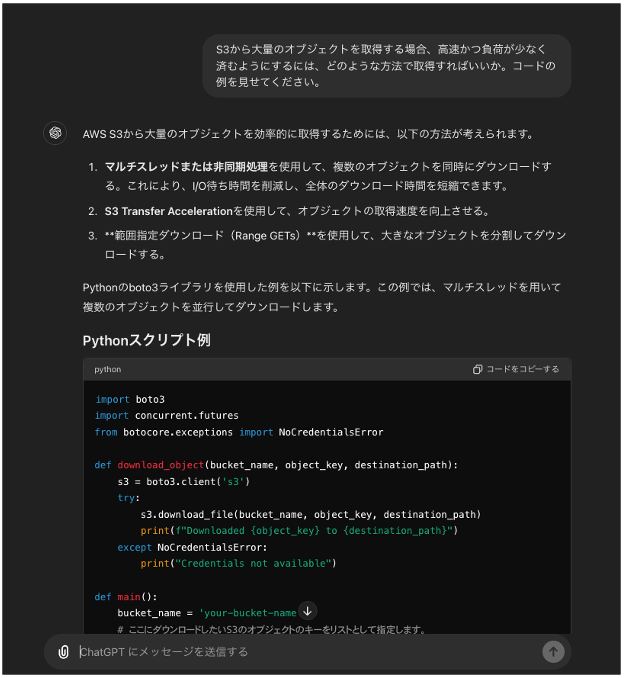
Task: Click the print Credentials not available line
Action: pos(238,563)
